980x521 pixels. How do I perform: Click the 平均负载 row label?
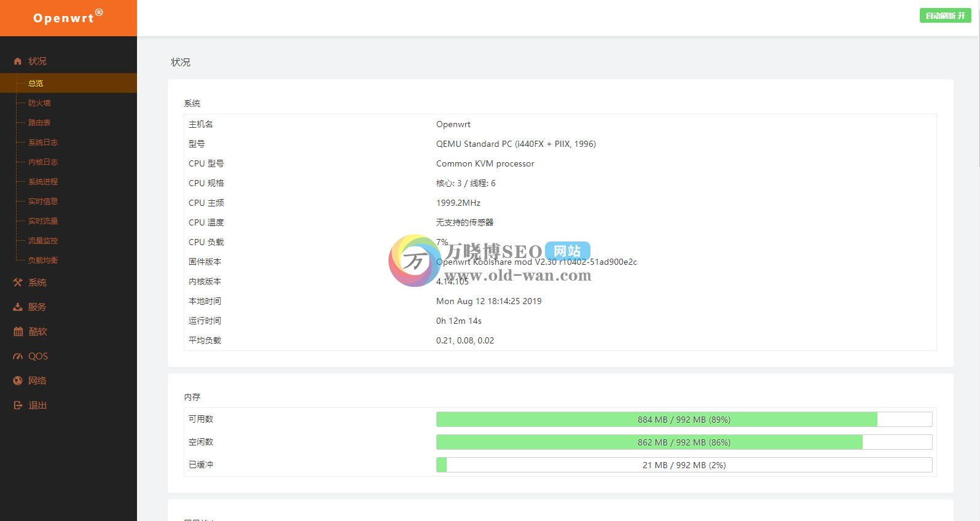point(205,340)
